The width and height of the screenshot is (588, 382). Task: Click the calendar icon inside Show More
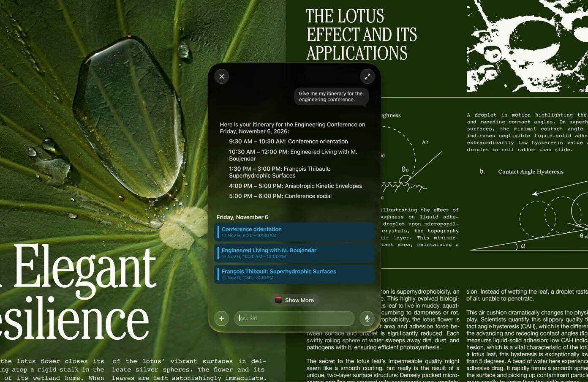[x=278, y=300]
